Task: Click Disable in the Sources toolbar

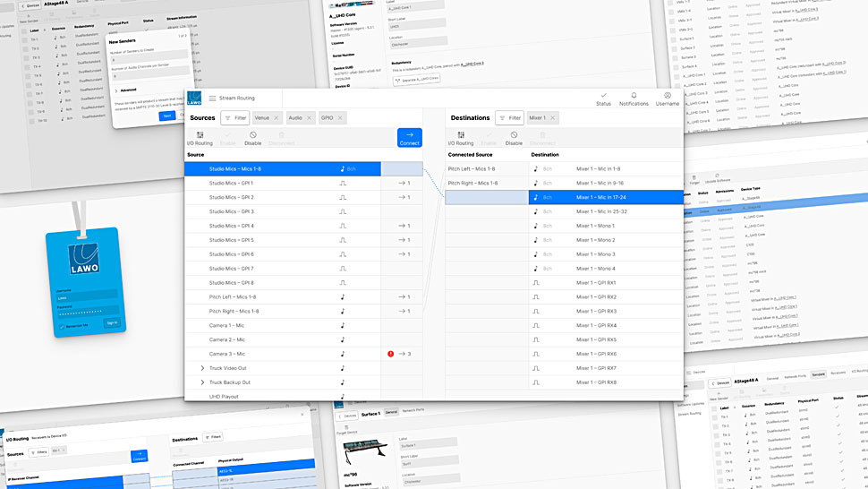Action: pyautogui.click(x=253, y=139)
